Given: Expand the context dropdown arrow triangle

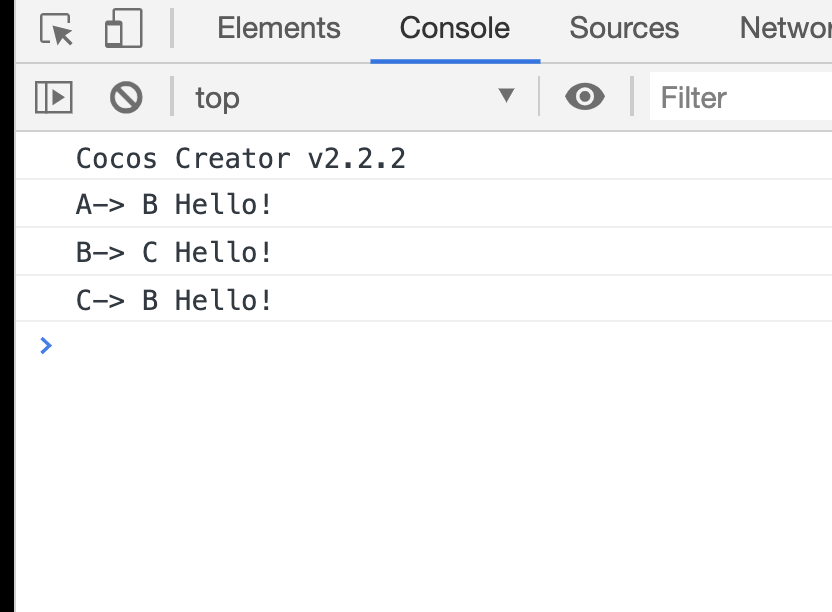Looking at the screenshot, I should coord(506,96).
